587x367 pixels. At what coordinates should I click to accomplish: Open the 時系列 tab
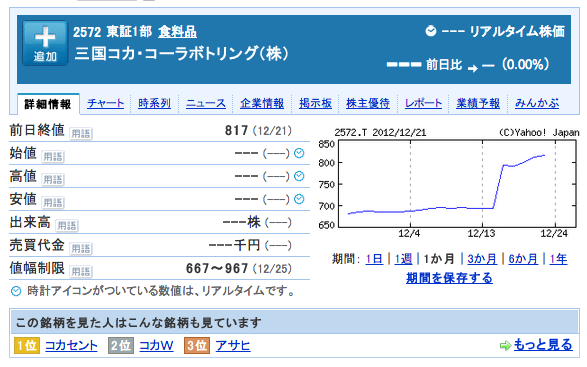[154, 103]
